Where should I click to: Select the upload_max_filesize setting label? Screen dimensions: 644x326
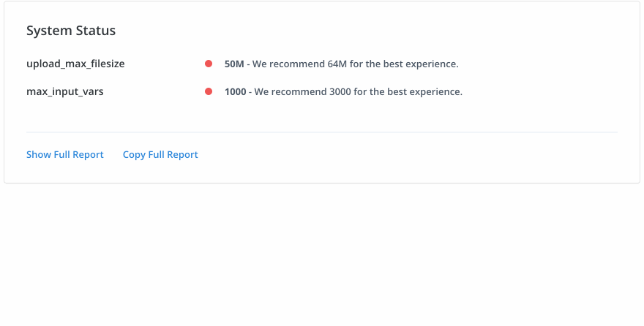pyautogui.click(x=75, y=64)
